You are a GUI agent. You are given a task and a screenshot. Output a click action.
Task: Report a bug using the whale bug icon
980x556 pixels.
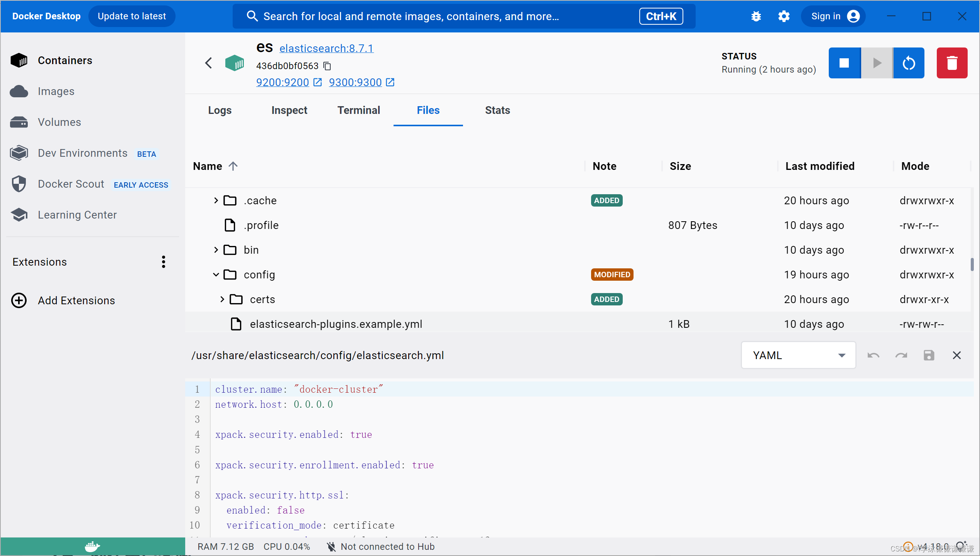pyautogui.click(x=756, y=16)
